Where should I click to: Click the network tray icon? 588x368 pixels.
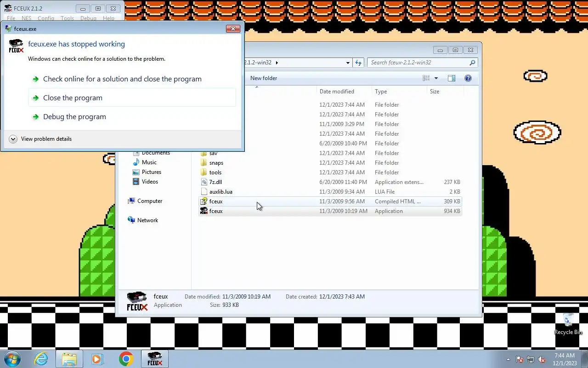pos(531,359)
